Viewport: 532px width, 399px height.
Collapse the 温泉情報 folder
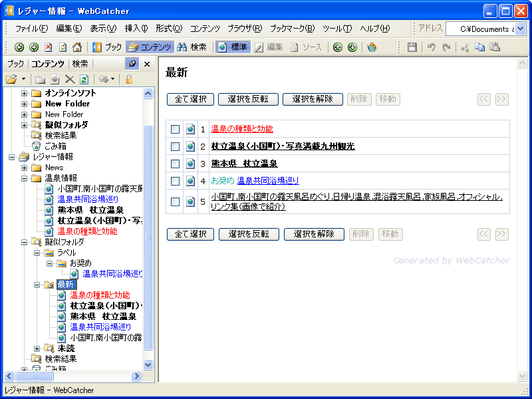pyautogui.click(x=24, y=178)
